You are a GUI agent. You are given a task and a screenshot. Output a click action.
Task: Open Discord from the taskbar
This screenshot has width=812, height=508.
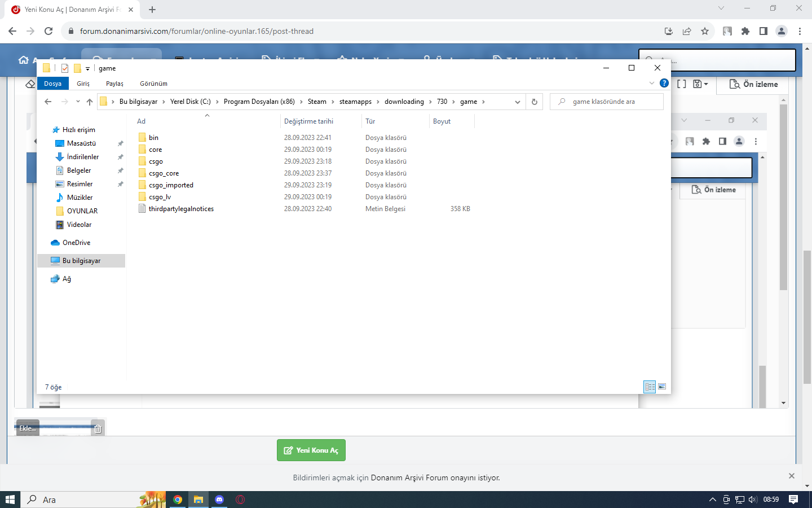219,500
